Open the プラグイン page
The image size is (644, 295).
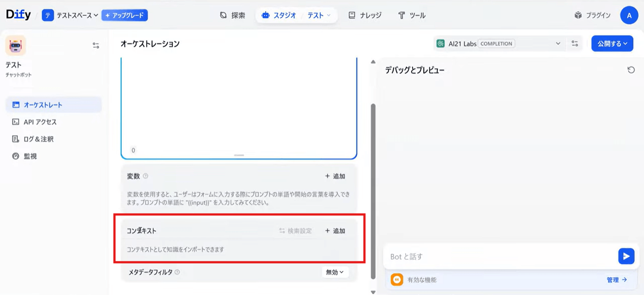(x=592, y=15)
